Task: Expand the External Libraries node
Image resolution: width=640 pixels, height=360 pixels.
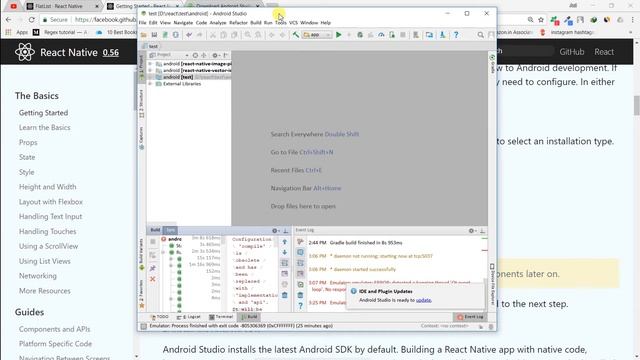Action: (x=150, y=84)
